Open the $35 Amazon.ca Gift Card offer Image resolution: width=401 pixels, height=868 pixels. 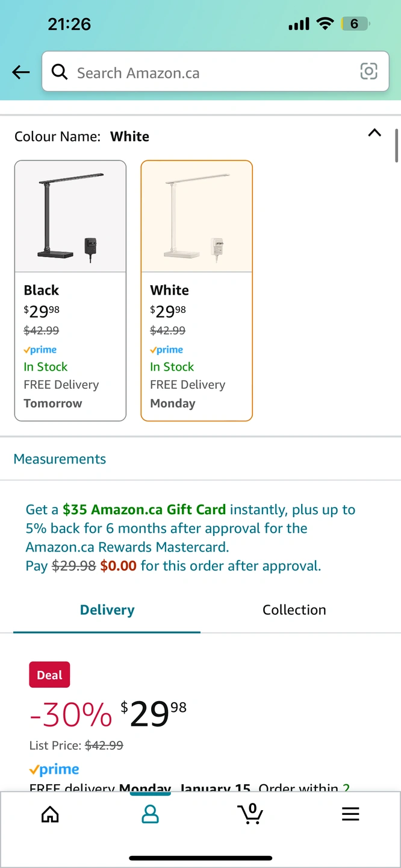pos(145,510)
